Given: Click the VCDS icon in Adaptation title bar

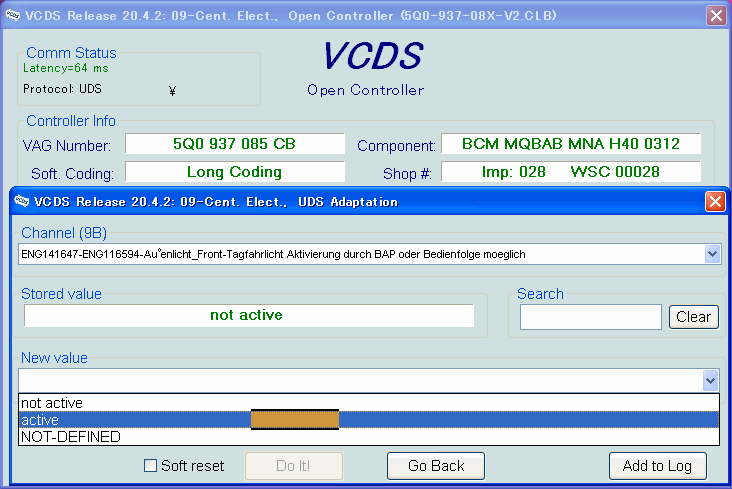Looking at the screenshot, I should point(21,201).
